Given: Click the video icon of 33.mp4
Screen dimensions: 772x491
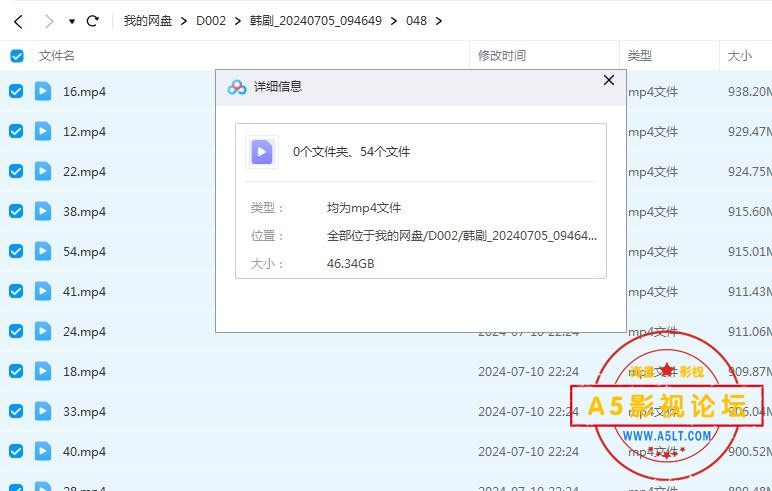Looking at the screenshot, I should [x=43, y=411].
